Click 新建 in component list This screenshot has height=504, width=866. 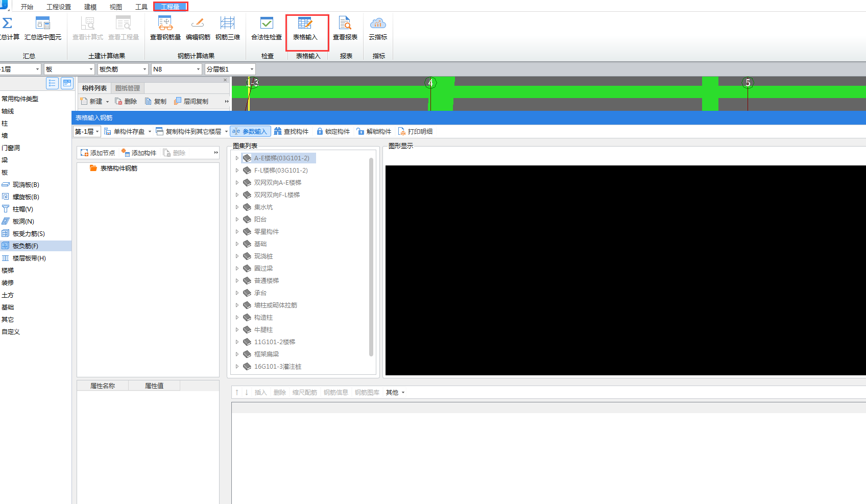point(91,101)
